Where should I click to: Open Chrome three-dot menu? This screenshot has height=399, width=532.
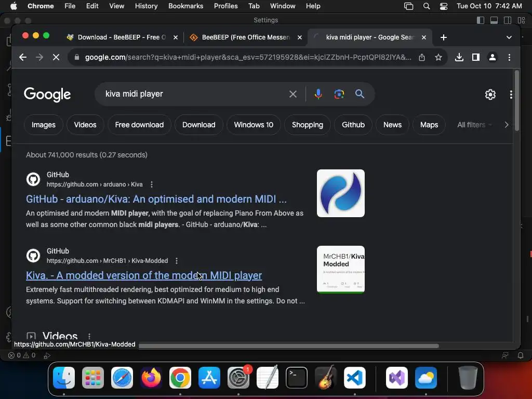[x=509, y=57]
